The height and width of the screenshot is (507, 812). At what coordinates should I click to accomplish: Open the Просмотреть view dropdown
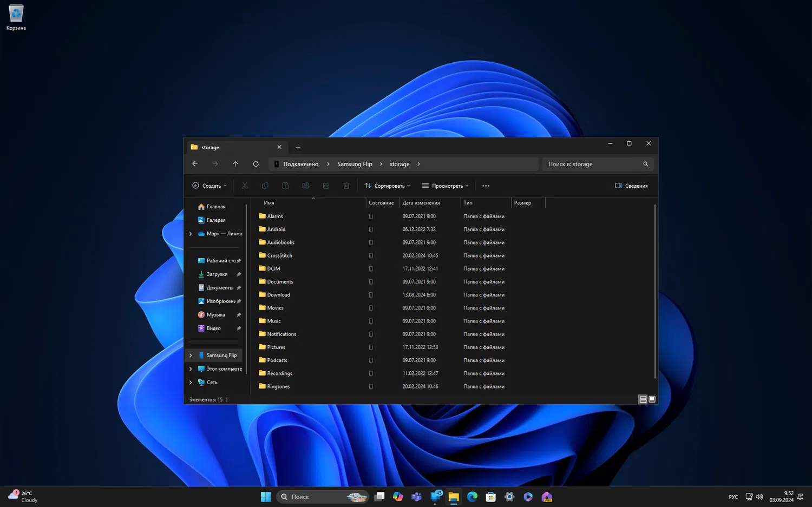point(445,186)
